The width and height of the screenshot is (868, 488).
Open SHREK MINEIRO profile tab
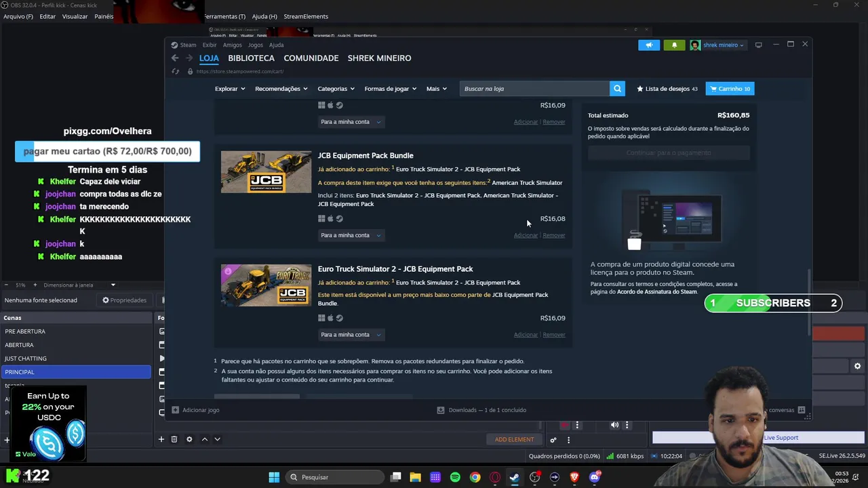379,58
